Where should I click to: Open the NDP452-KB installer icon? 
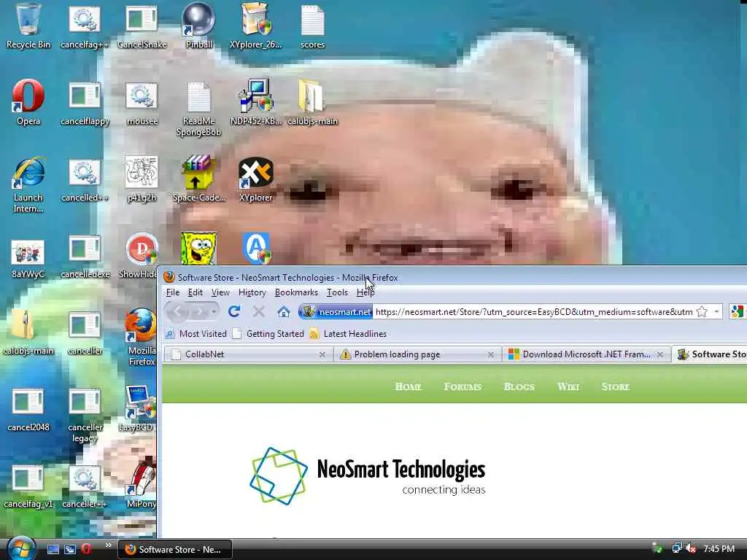256,96
